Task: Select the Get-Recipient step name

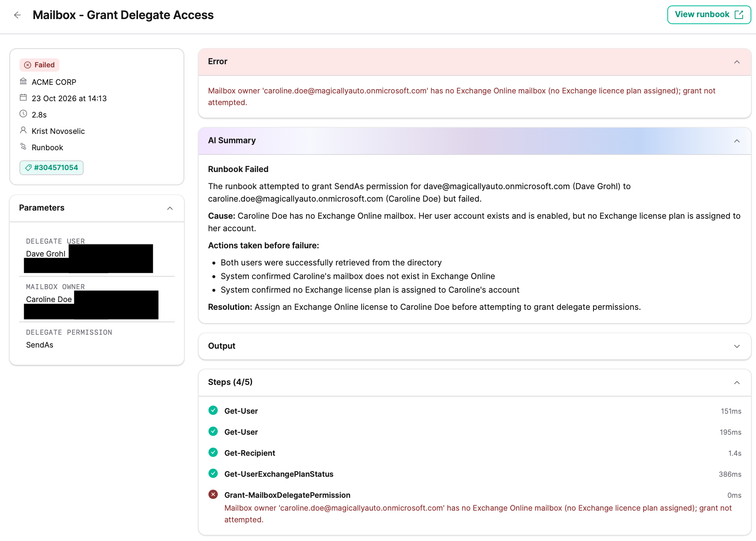Action: (x=250, y=453)
